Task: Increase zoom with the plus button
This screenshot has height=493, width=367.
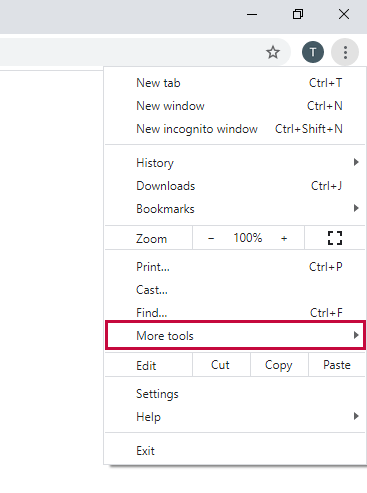Action: point(284,238)
